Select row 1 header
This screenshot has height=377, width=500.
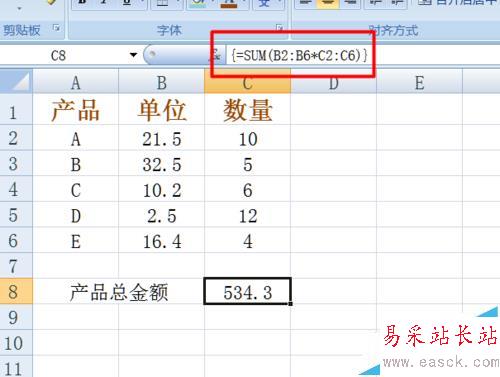click(16, 109)
